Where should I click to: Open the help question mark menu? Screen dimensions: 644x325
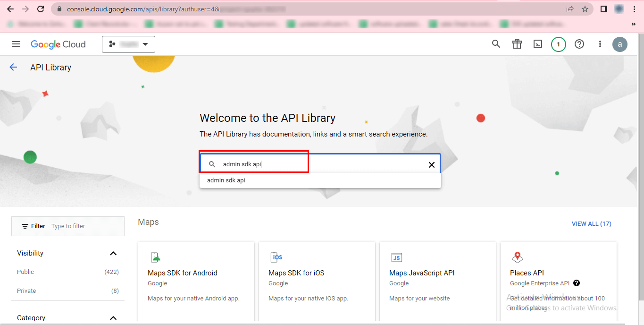point(579,44)
